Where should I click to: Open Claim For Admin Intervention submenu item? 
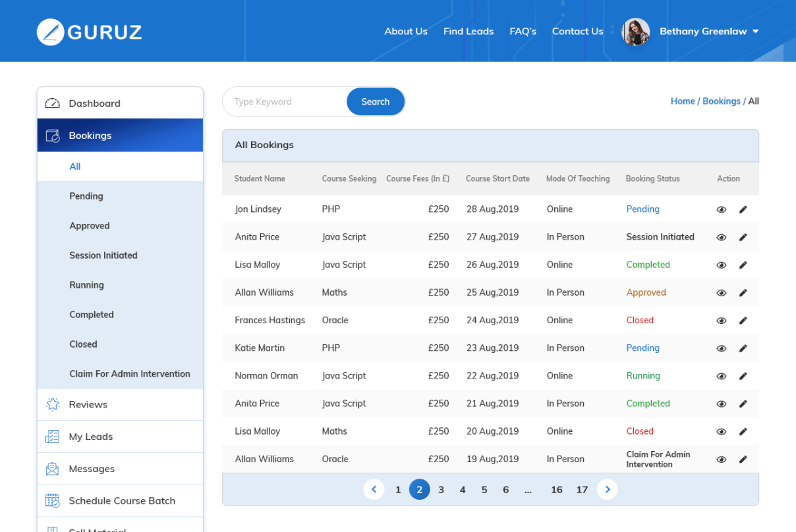(x=130, y=374)
